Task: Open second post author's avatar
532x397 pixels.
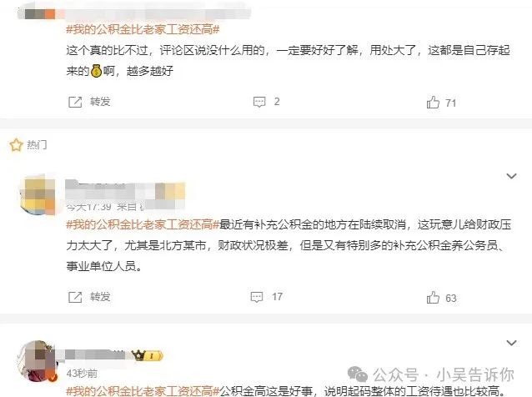Action: point(38,194)
